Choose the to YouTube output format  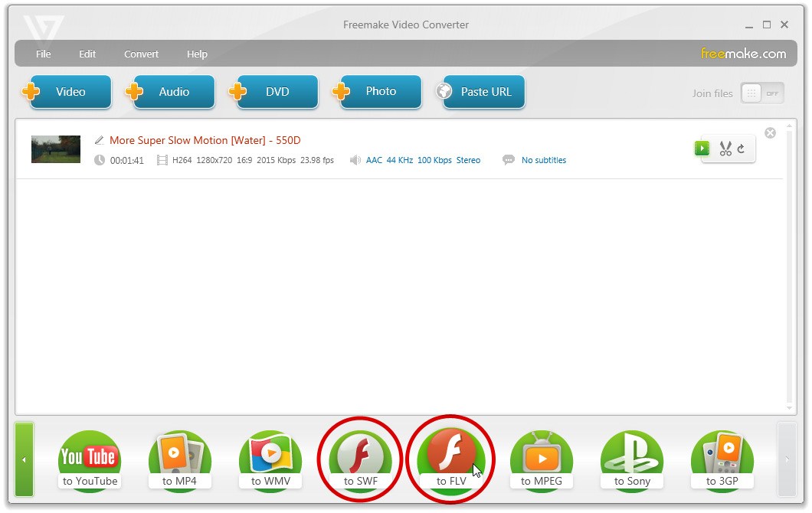90,461
